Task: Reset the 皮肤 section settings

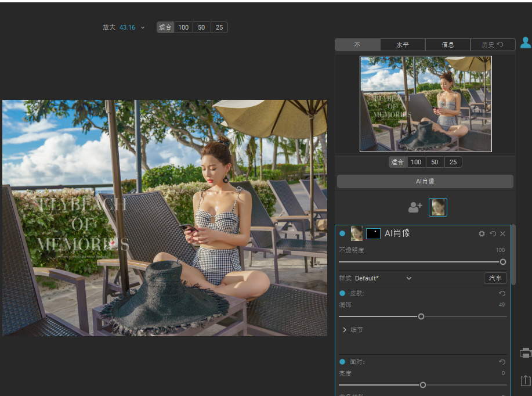Action: coord(502,294)
